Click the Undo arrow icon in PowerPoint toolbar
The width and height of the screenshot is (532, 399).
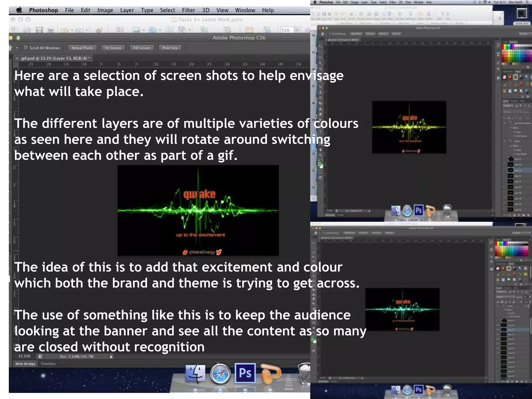point(64,30)
